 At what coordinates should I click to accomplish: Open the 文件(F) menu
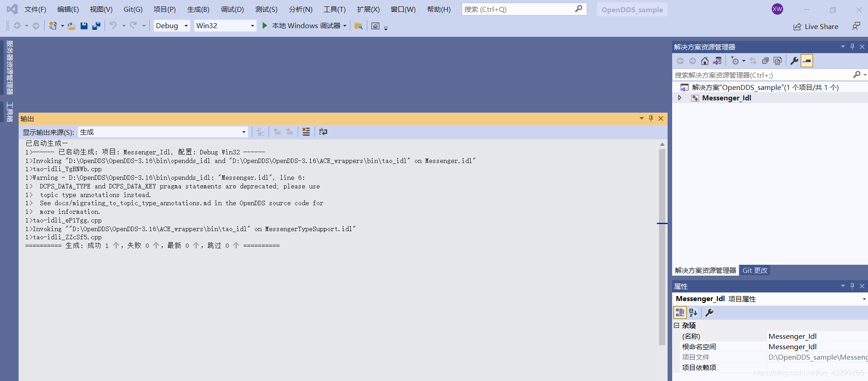[x=35, y=9]
